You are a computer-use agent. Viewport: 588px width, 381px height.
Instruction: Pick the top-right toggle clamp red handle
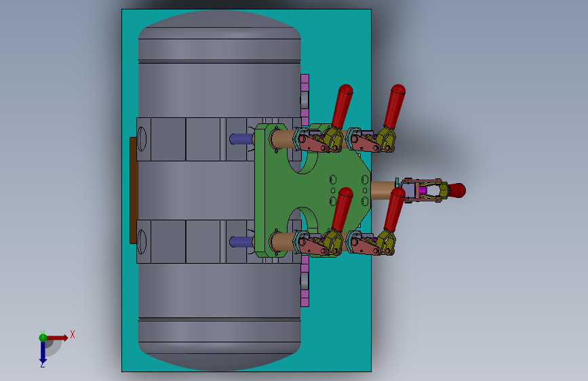tap(395, 106)
